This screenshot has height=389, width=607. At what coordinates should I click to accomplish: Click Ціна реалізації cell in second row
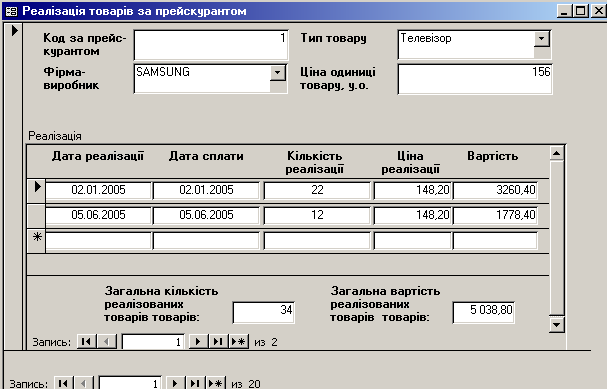(x=413, y=215)
